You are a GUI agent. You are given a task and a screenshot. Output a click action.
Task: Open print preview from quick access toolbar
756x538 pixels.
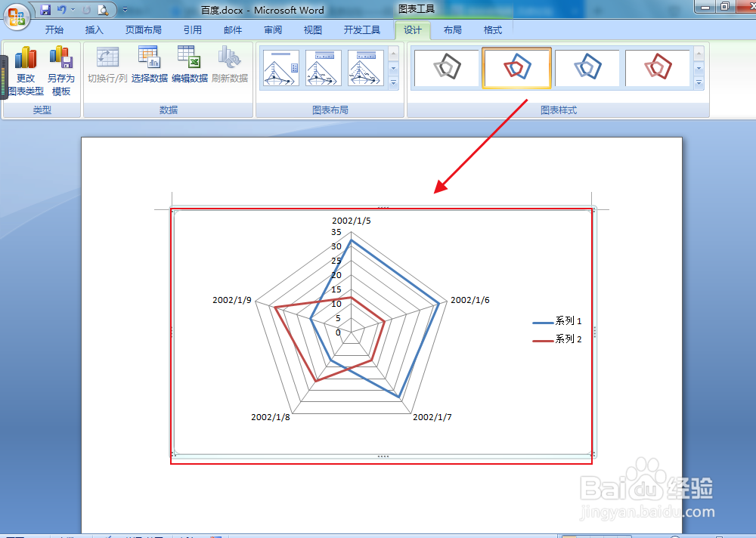coord(103,10)
